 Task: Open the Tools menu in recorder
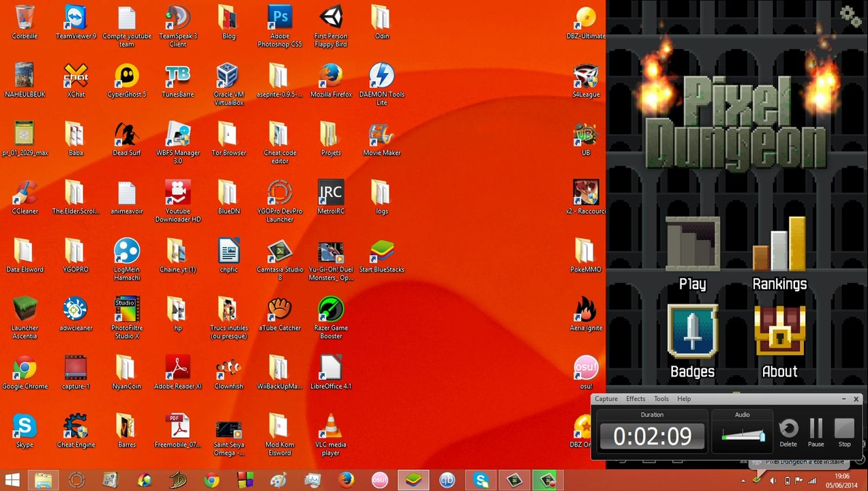(661, 399)
